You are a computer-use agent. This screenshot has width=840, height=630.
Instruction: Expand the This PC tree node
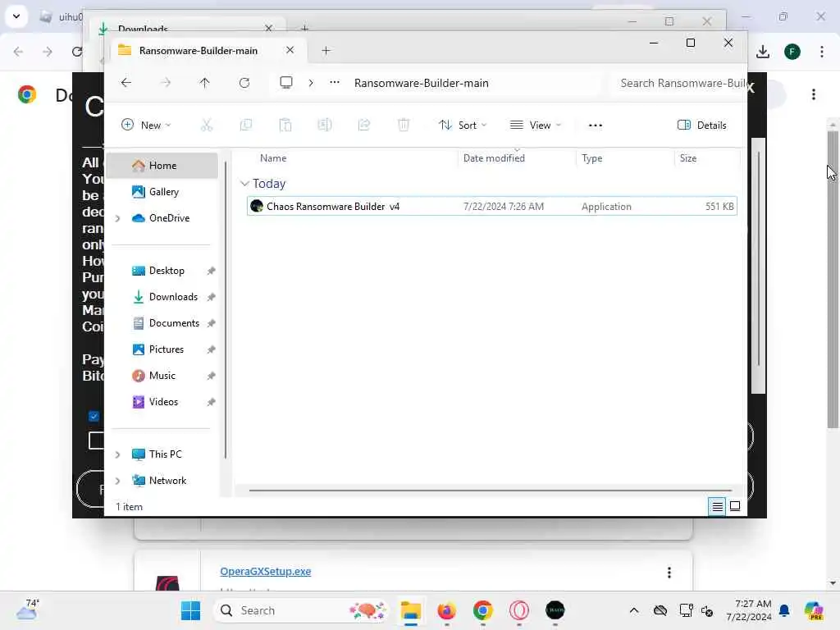click(x=118, y=454)
